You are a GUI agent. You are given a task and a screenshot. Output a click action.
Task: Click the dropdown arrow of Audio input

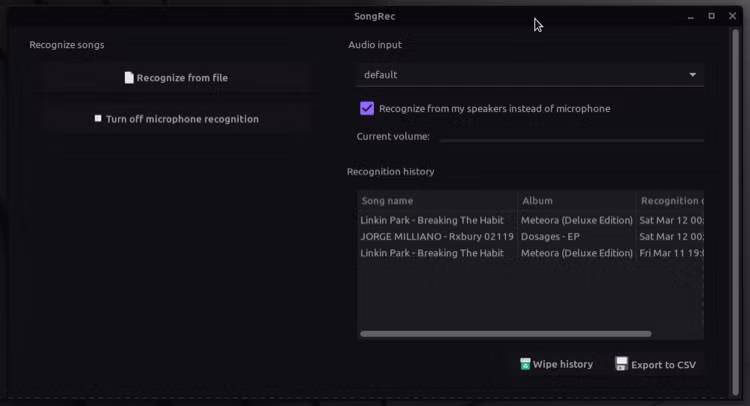692,75
